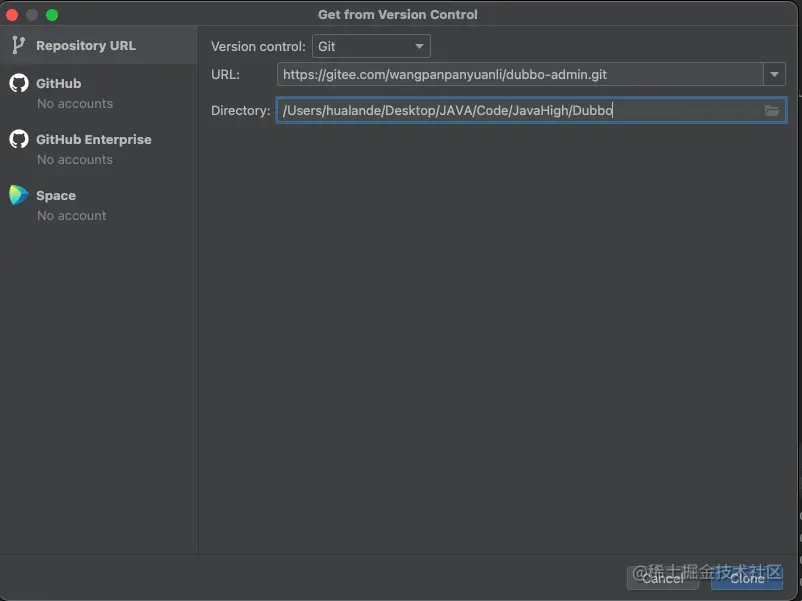Click the GitHub Enterprise octocat icon

(19, 139)
